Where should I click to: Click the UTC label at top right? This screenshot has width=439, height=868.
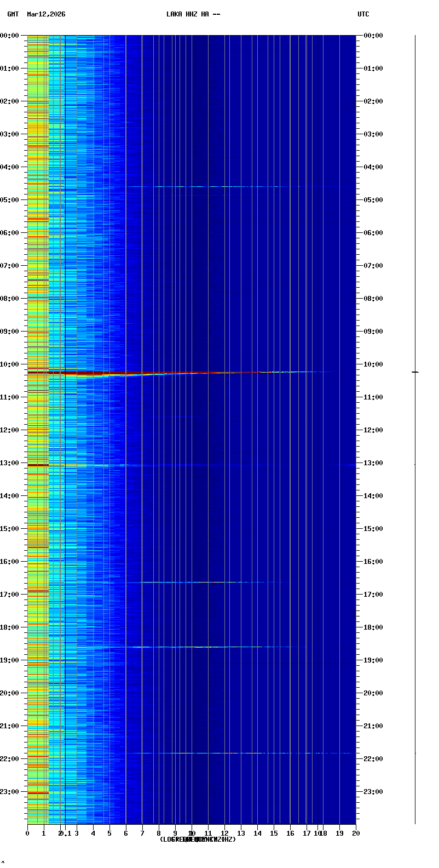(x=363, y=14)
